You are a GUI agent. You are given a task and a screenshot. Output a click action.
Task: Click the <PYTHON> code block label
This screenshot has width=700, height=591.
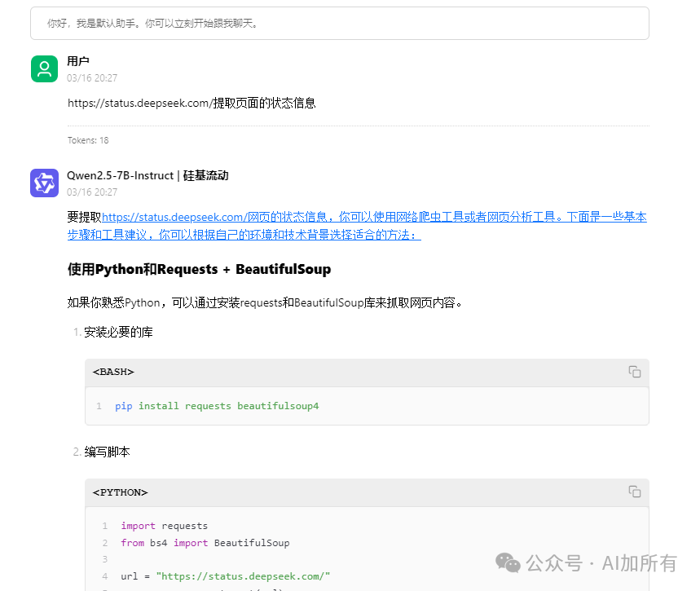120,492
